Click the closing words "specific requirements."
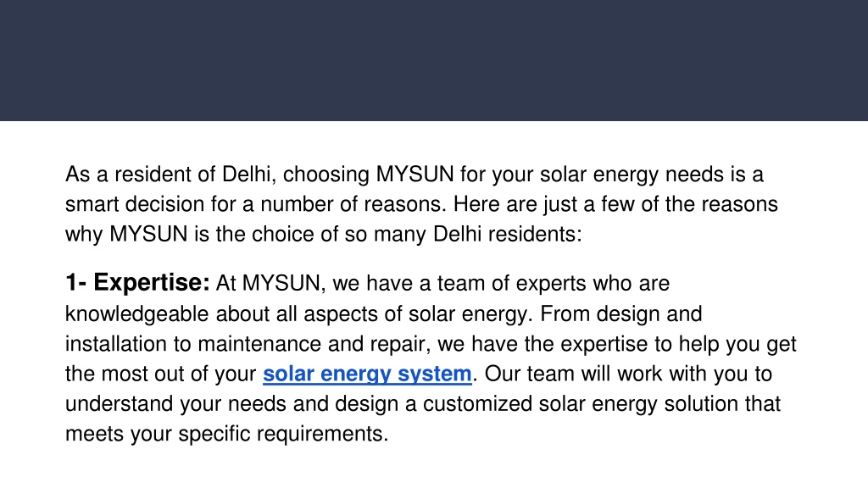Screen dimensions: 868x488 click(283, 434)
